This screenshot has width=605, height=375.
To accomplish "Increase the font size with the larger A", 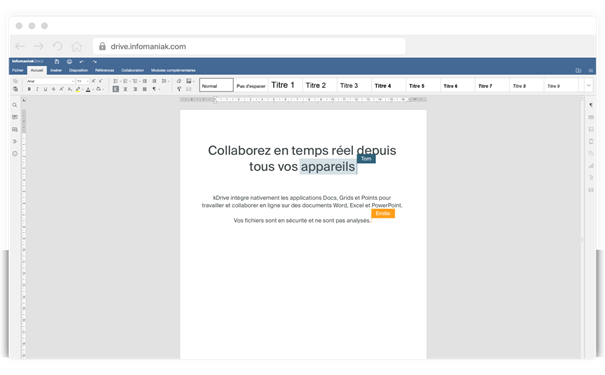I will pos(93,81).
